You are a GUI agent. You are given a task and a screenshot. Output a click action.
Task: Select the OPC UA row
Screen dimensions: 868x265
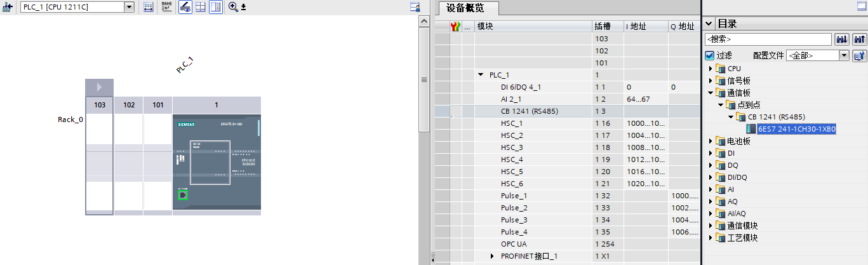click(x=568, y=244)
